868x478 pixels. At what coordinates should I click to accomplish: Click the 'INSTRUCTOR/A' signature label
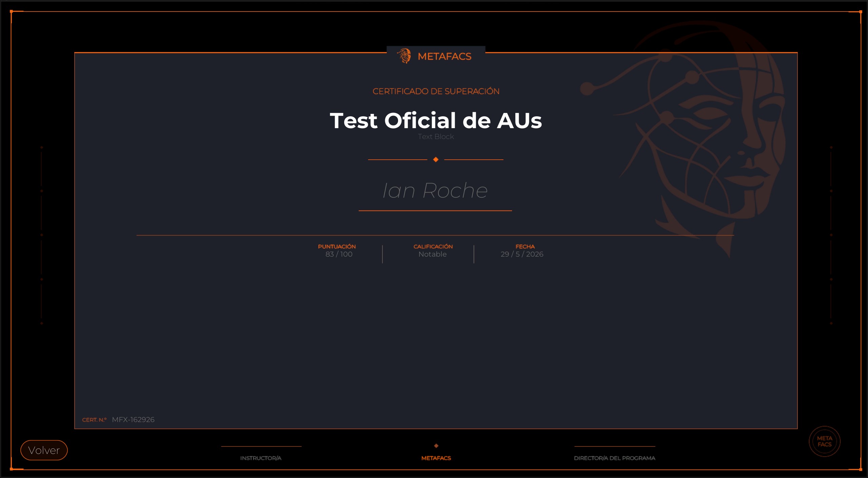coord(261,458)
